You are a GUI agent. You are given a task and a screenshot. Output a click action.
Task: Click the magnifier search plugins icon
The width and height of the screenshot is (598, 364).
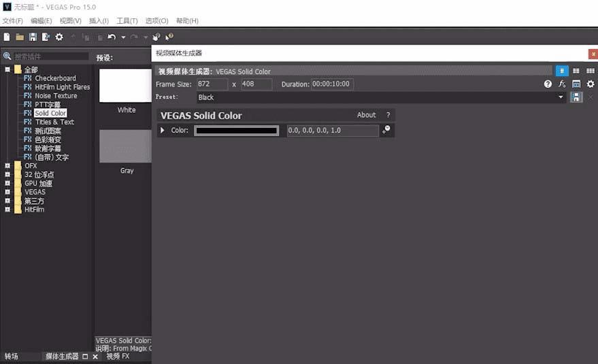[7, 56]
